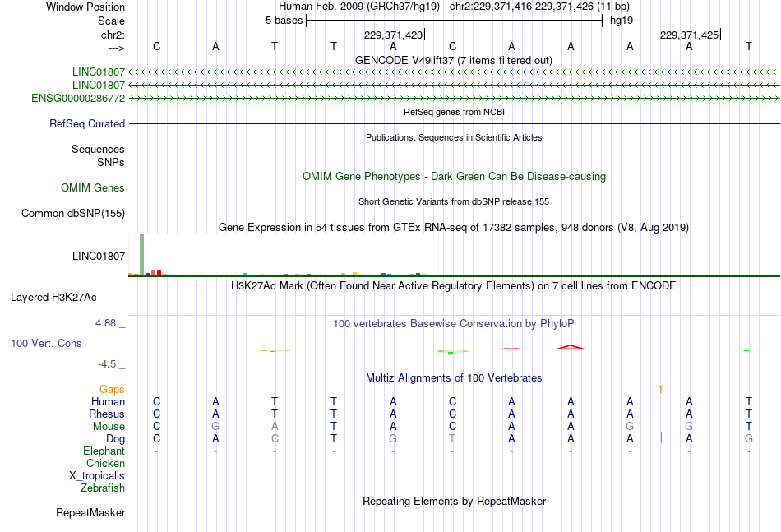Click the 5 bases scale bar
The height and width of the screenshot is (532, 781).
(455, 21)
